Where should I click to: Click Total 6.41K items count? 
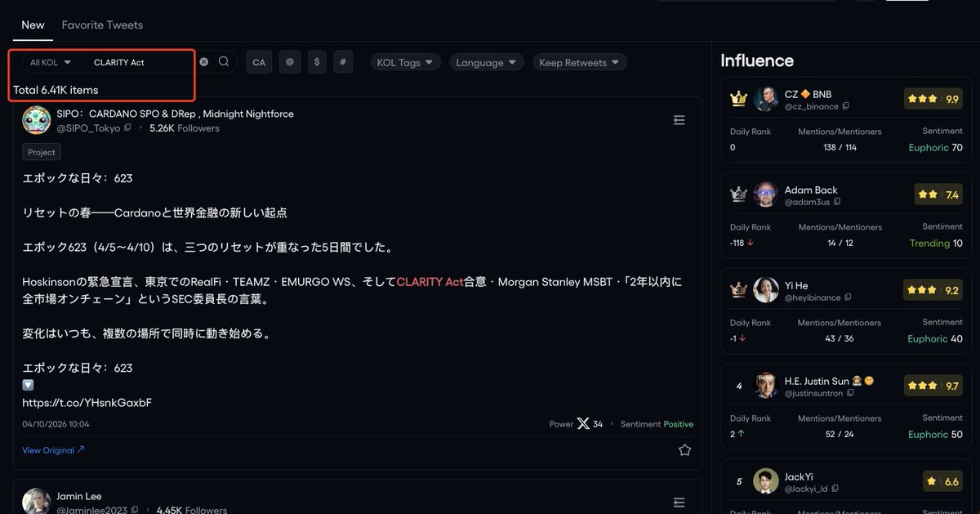(56, 90)
